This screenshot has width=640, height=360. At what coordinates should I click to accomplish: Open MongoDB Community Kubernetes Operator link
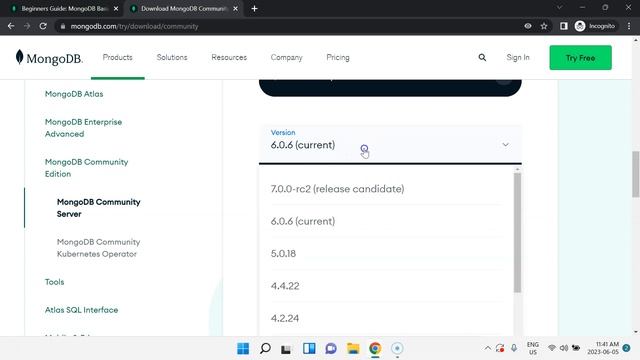pyautogui.click(x=98, y=248)
